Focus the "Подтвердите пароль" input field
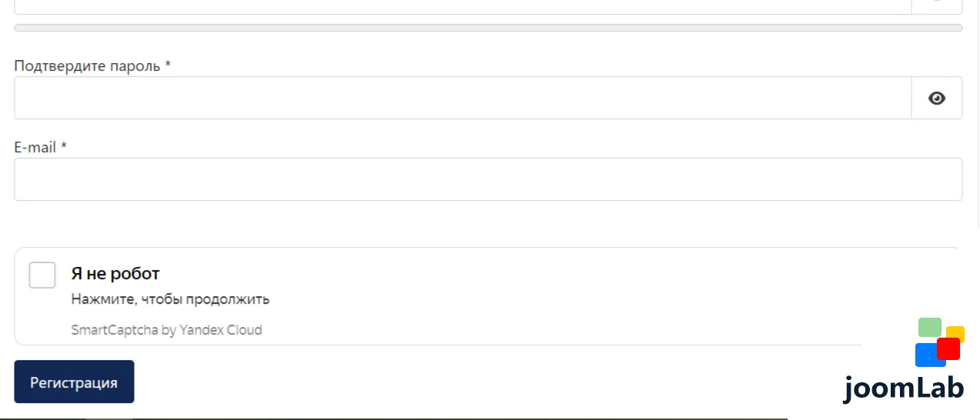This screenshot has width=980, height=420. tap(463, 98)
